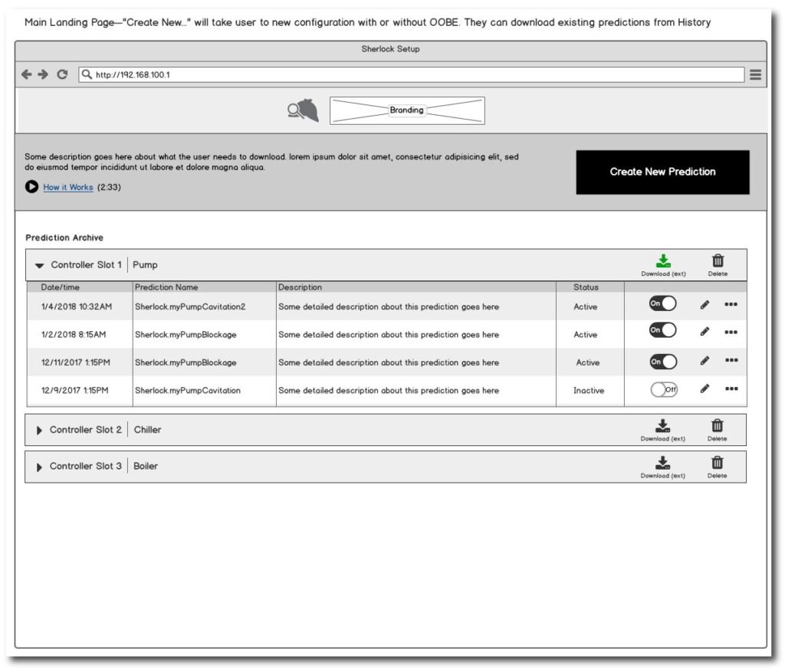Turn off the Sherlock.myPumpCavitation2 toggle
785x672 pixels.
(x=663, y=303)
